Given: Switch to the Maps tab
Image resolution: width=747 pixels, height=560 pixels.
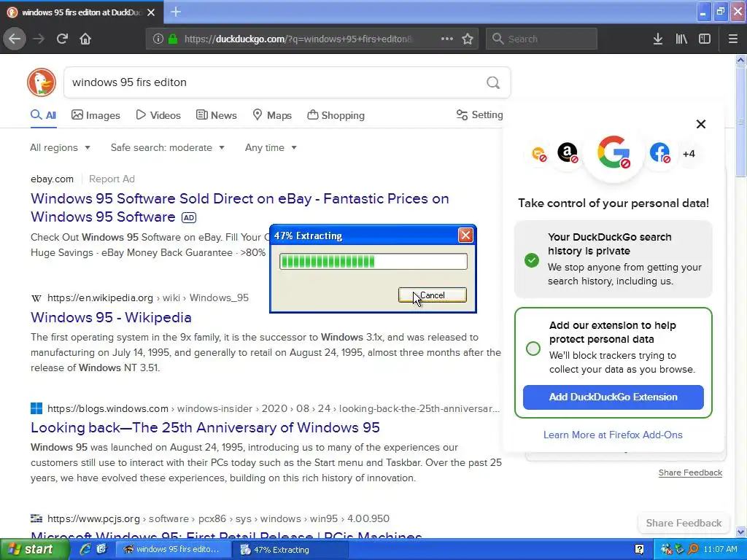Looking at the screenshot, I should pos(272,115).
